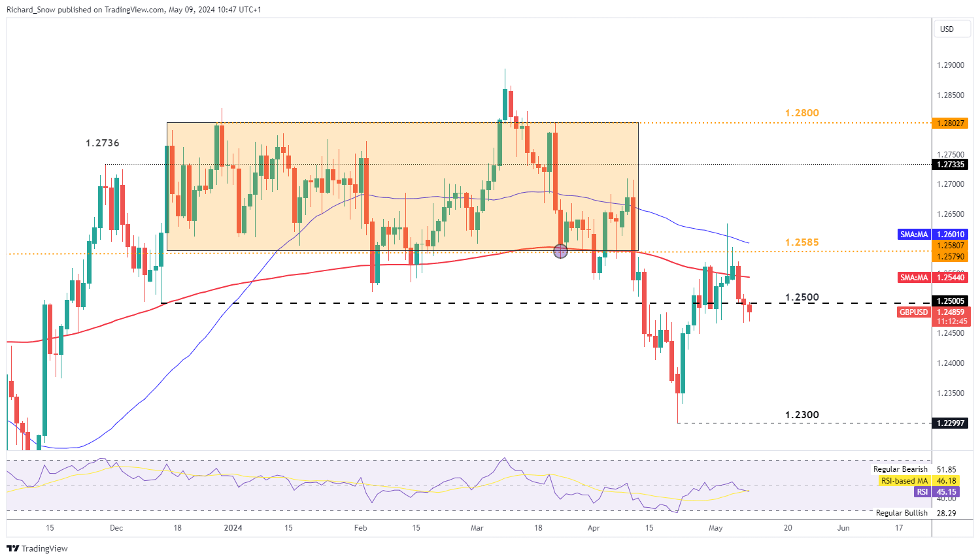Image resolution: width=980 pixels, height=560 pixels.
Task: Click the Regular Bullish label in RSI pane
Action: click(902, 513)
